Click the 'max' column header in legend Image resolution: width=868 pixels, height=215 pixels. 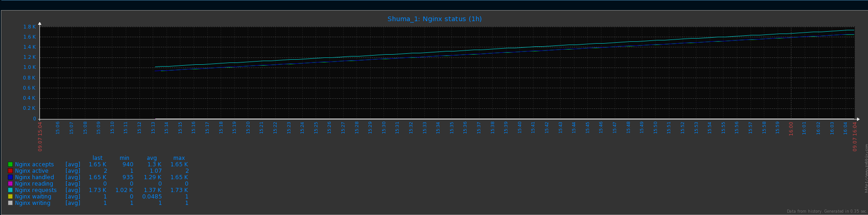[179, 158]
